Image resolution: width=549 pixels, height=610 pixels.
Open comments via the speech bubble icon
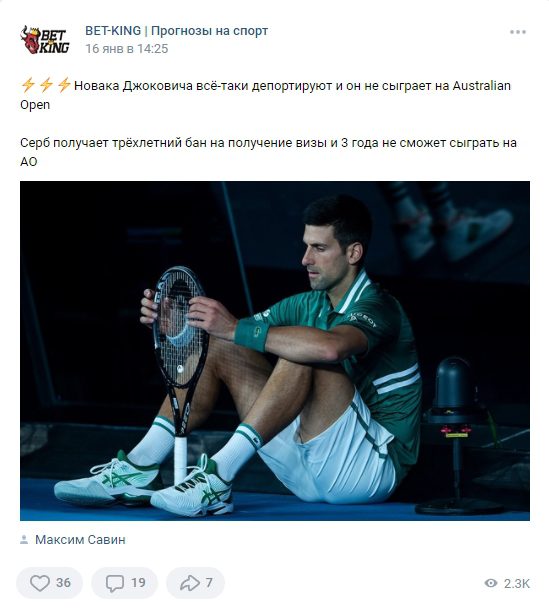114,583
